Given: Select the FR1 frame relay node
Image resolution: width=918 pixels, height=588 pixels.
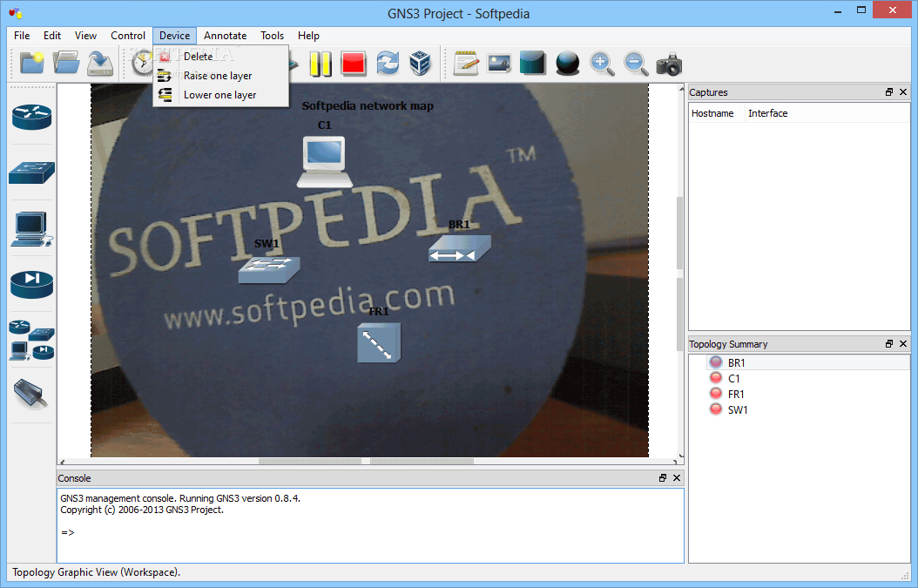Looking at the screenshot, I should (379, 342).
